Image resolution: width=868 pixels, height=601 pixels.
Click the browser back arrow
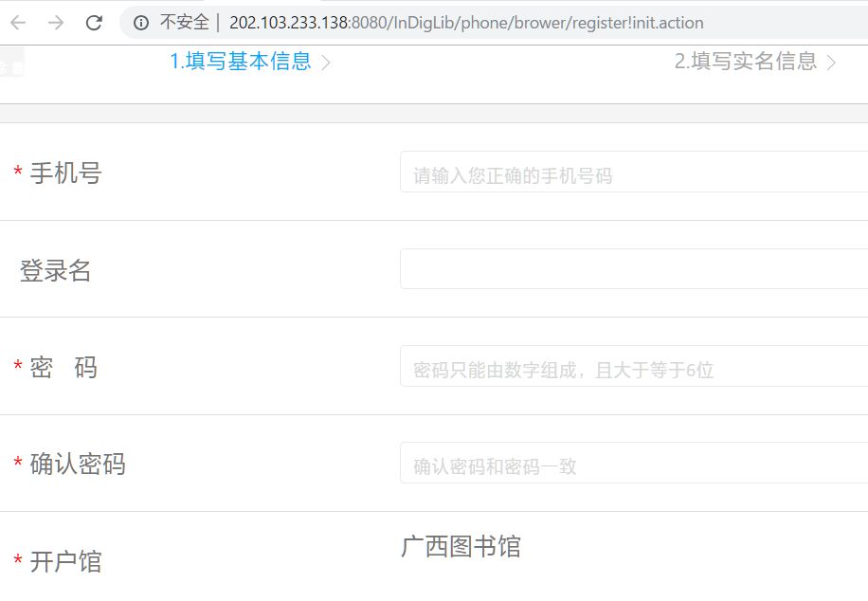coord(18,23)
